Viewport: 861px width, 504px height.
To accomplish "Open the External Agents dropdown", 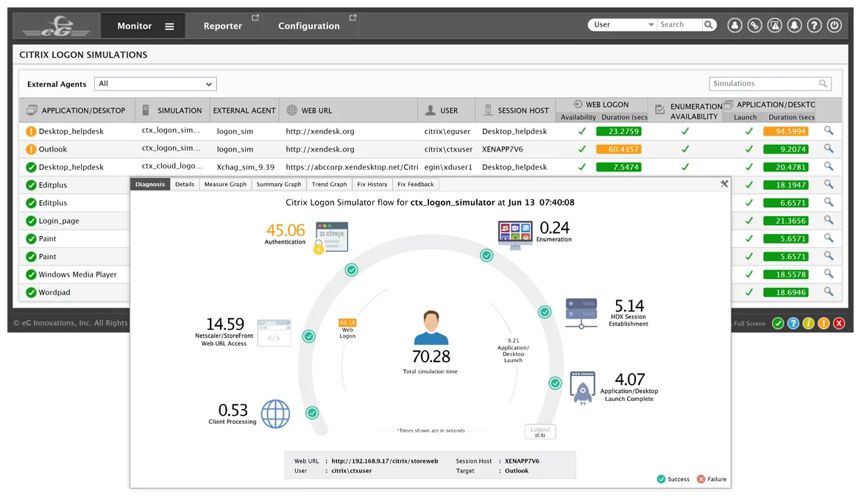I will pyautogui.click(x=155, y=84).
